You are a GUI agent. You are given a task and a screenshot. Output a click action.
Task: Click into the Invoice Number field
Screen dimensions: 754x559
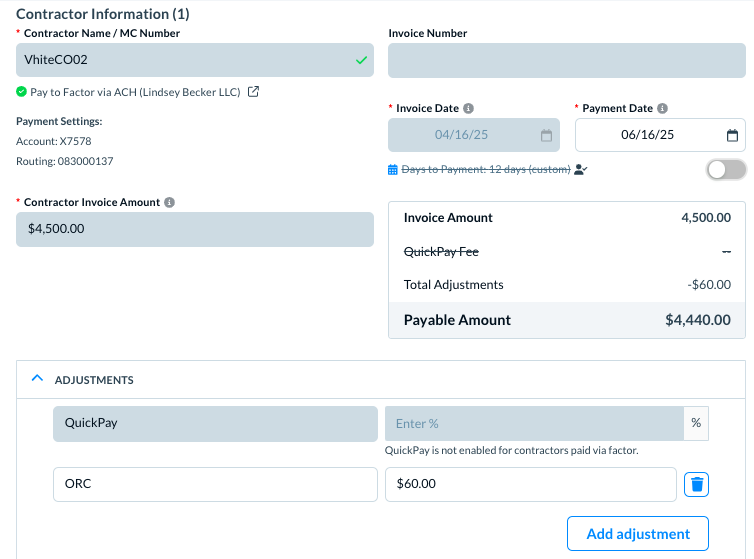566,60
